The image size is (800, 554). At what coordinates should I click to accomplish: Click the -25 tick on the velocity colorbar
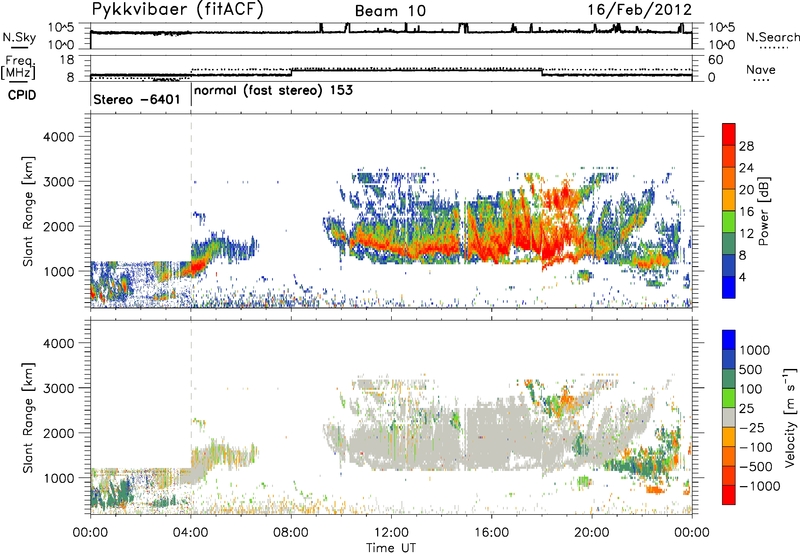tap(753, 428)
